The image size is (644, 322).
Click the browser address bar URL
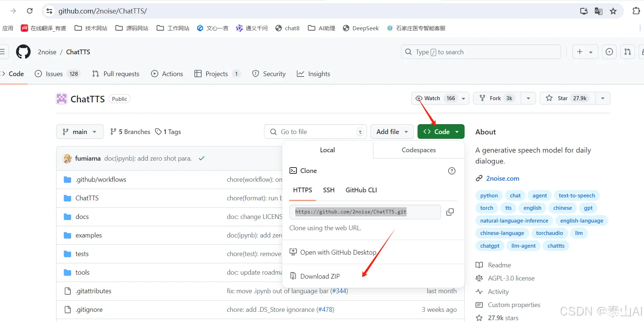[102, 11]
